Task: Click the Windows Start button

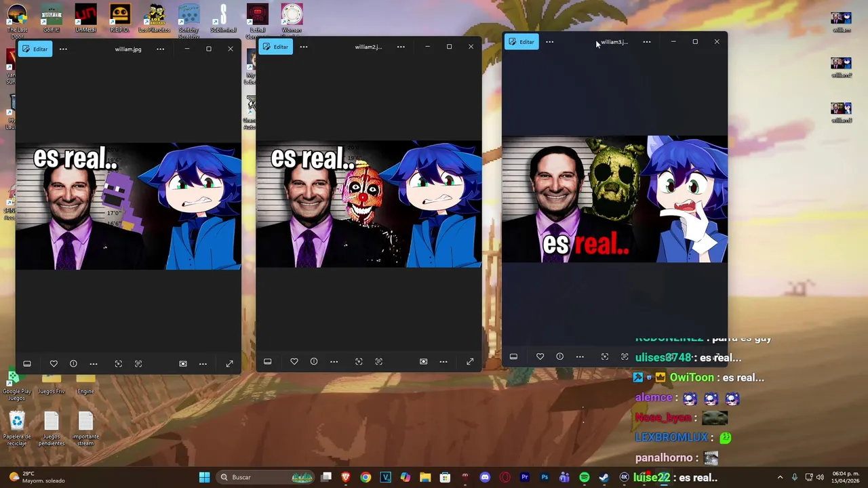Action: pos(204,477)
